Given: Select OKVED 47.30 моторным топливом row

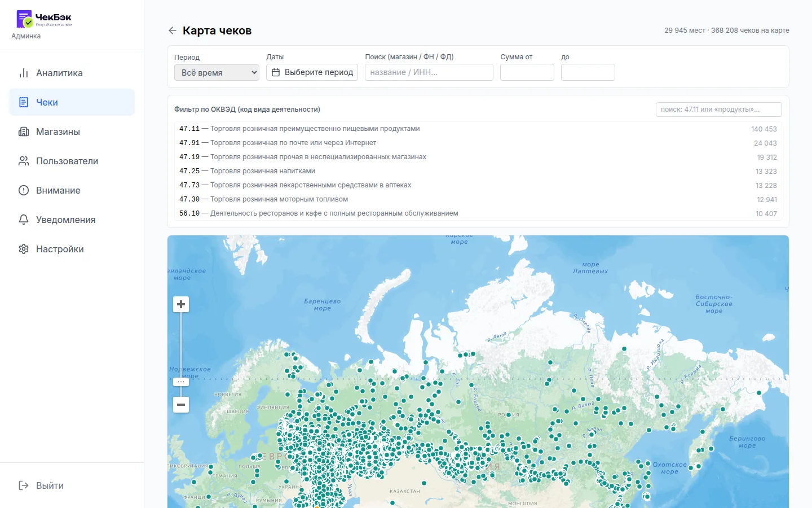Looking at the screenshot, I should (x=478, y=199).
